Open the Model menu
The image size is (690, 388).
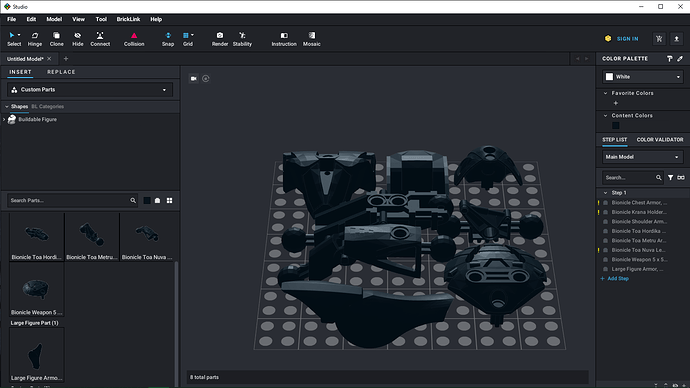[x=54, y=19]
